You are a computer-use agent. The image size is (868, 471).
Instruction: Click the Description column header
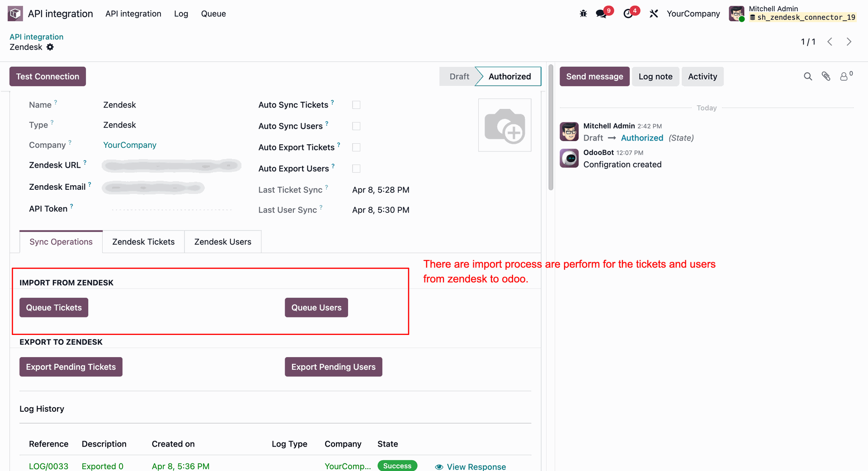tap(104, 444)
